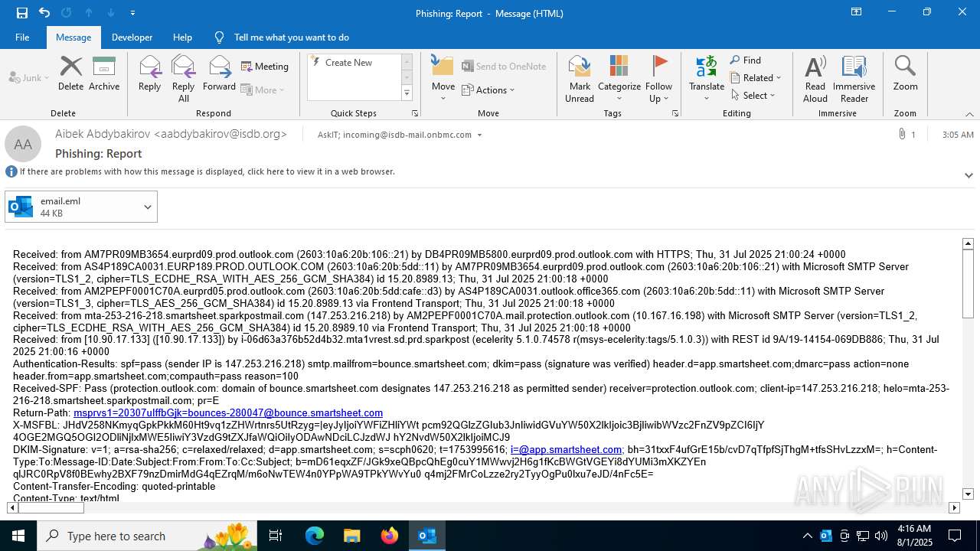Start Read Aloud
The height and width of the screenshot is (551, 980).
click(x=815, y=79)
